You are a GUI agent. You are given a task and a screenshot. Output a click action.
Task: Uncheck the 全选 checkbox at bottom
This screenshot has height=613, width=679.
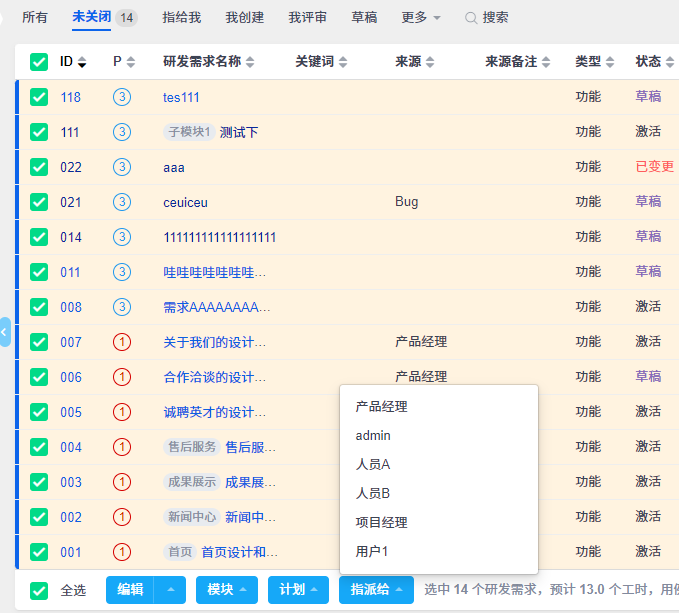[x=39, y=590]
